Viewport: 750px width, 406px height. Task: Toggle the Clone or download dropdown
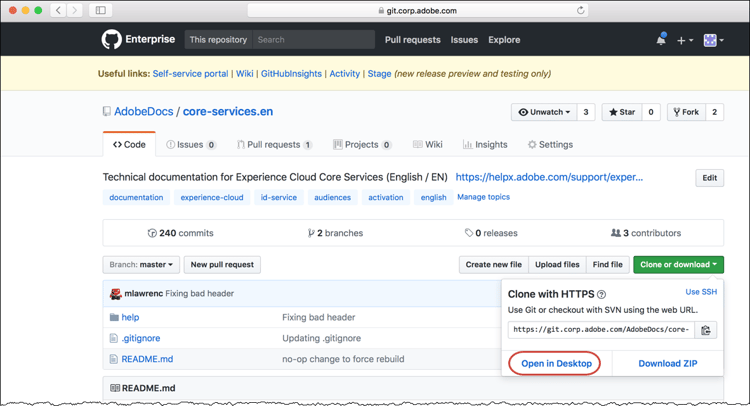[678, 264]
